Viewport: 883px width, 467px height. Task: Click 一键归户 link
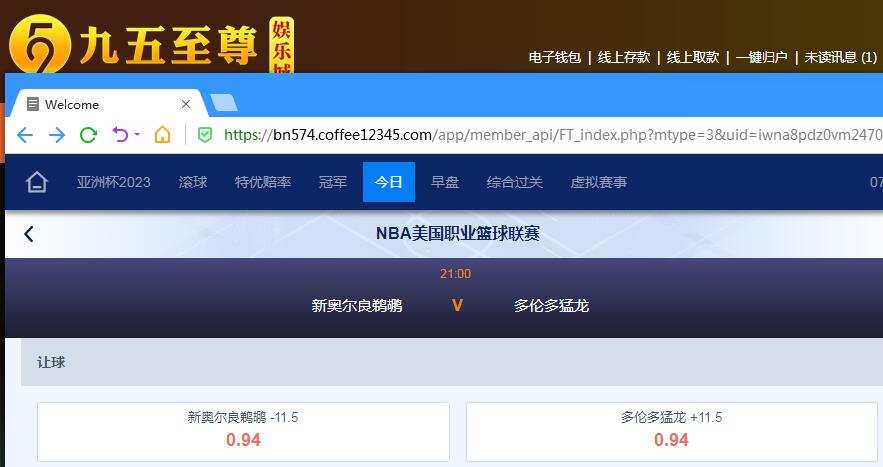coord(761,57)
